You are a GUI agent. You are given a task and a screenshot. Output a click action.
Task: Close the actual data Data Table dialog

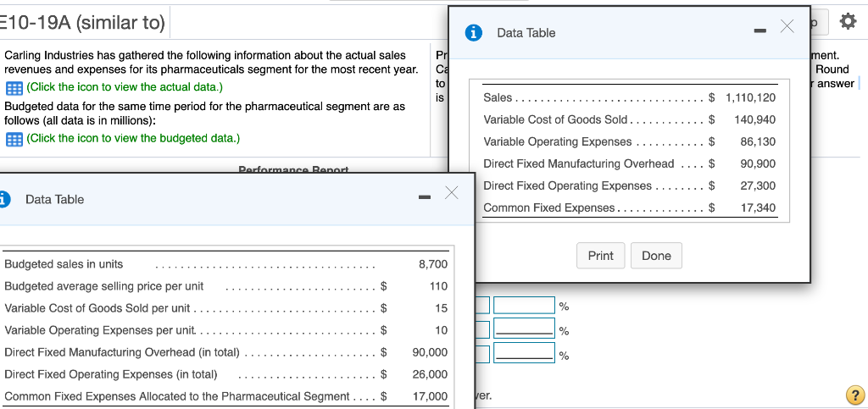[787, 26]
